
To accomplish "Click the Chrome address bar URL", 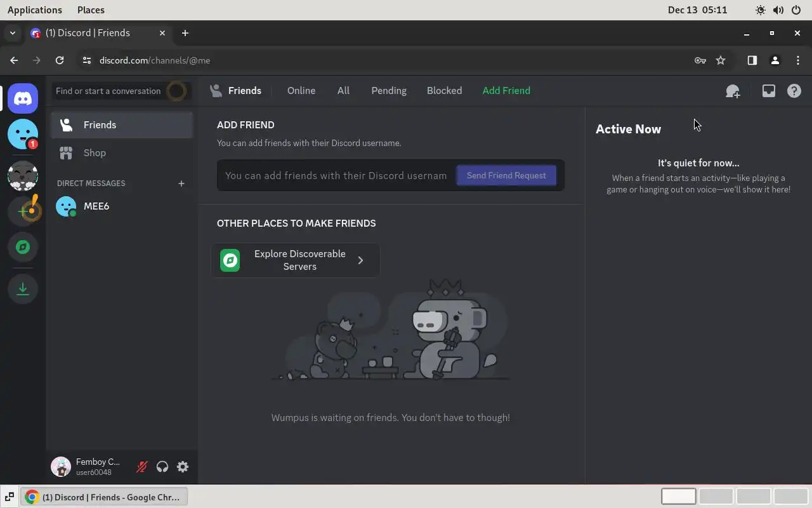I will 155,60.
